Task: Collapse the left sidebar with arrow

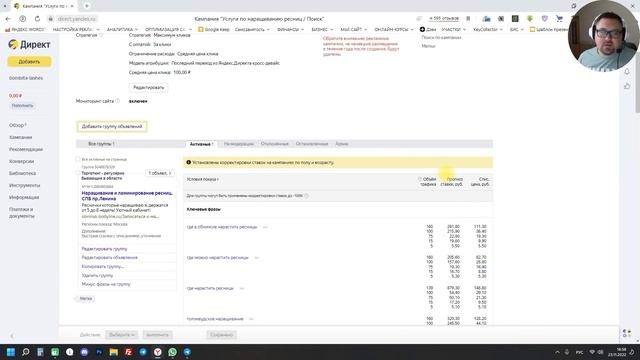Action: coord(12,336)
